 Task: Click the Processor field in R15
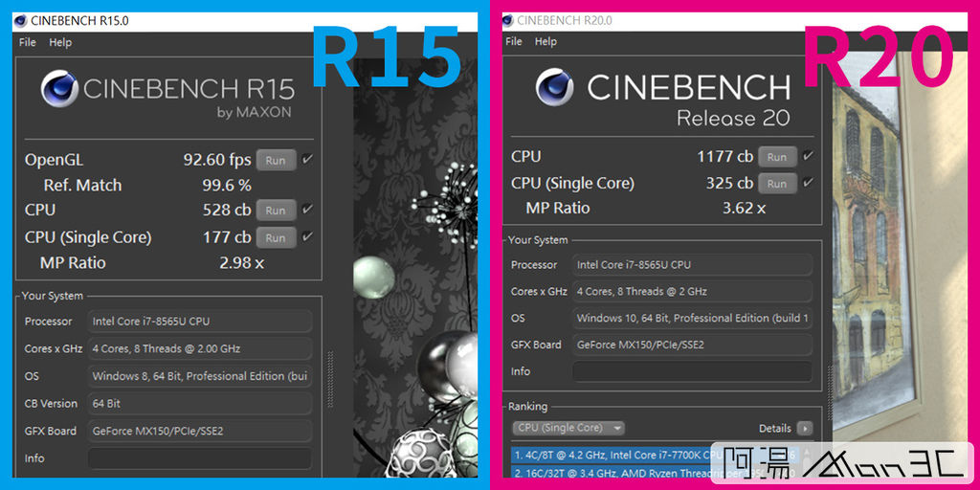pyautogui.click(x=199, y=322)
